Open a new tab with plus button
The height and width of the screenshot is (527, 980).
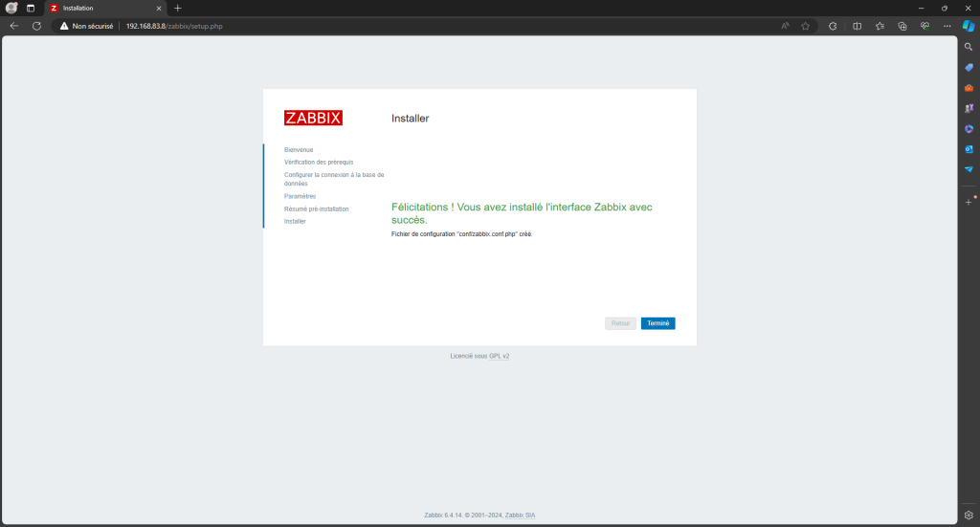[177, 8]
